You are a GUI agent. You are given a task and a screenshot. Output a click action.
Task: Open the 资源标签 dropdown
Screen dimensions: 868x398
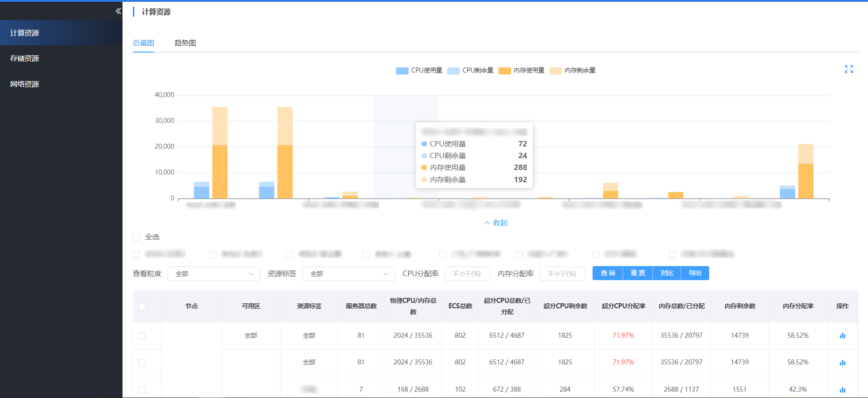pos(348,274)
